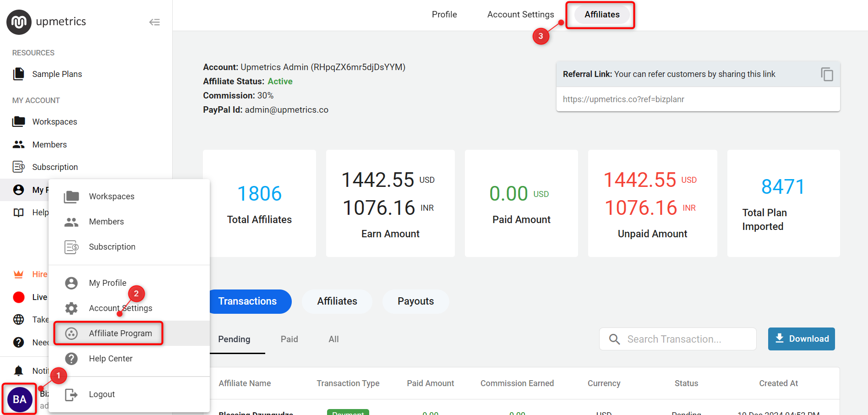Screen dimensions: 868x415
Task: Click the Sample Plans document icon
Action: (19, 74)
